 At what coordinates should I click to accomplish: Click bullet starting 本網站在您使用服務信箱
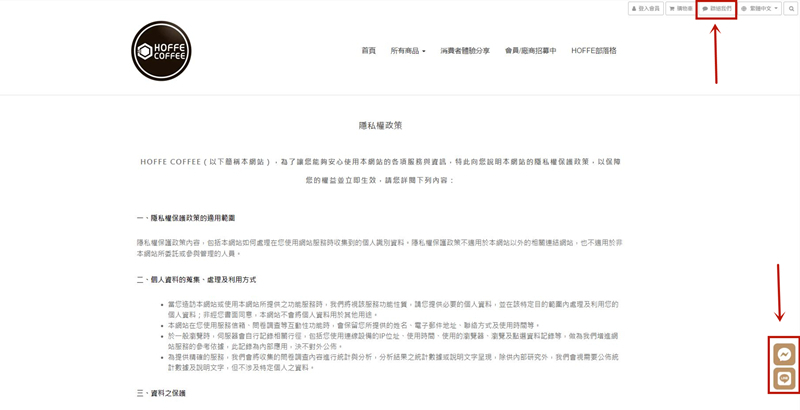tap(354, 325)
